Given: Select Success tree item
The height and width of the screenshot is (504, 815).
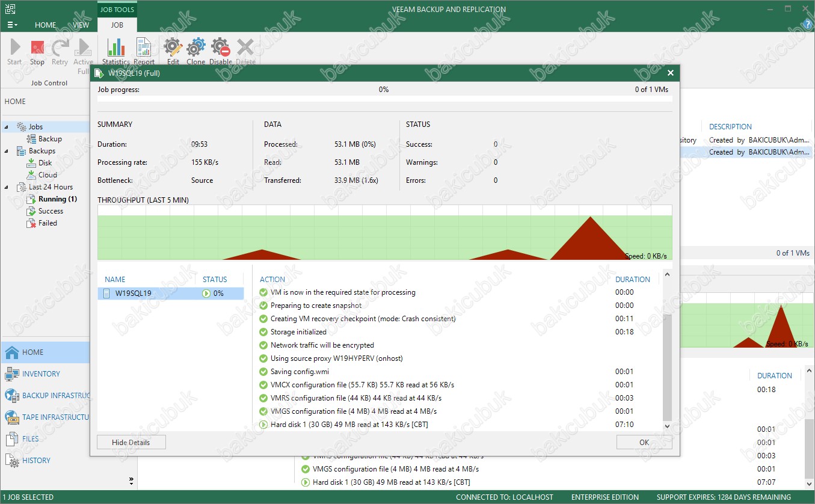Looking at the screenshot, I should (51, 211).
